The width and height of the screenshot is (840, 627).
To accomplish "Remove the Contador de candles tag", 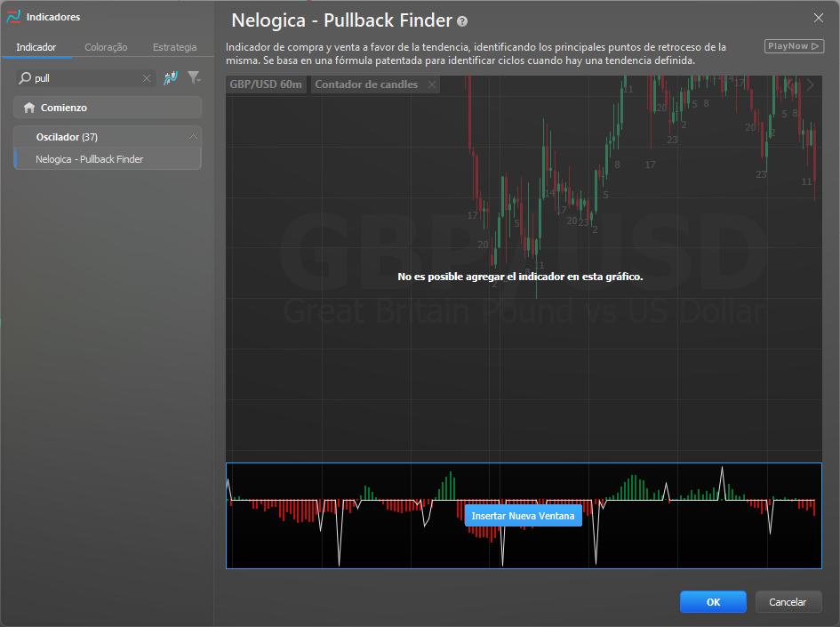I will pos(432,84).
